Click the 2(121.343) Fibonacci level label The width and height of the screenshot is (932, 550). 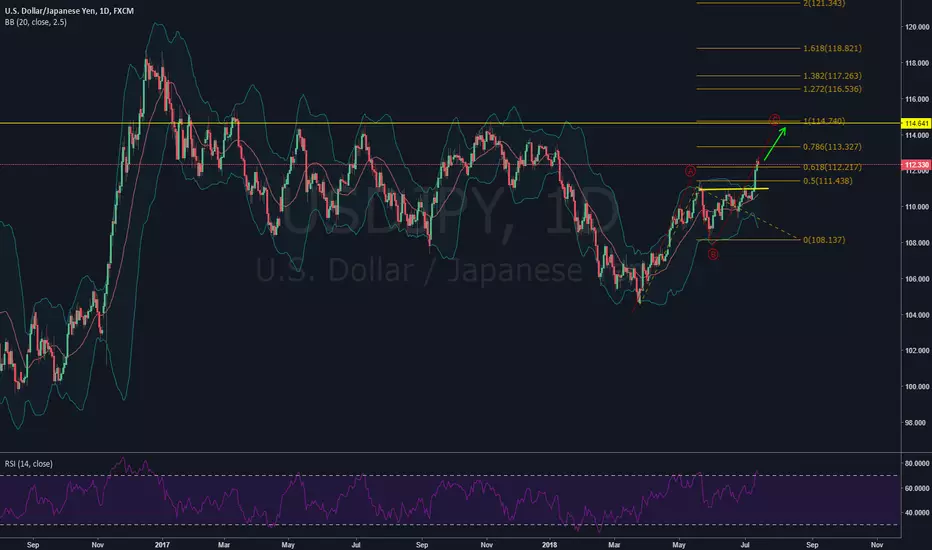tap(824, 4)
